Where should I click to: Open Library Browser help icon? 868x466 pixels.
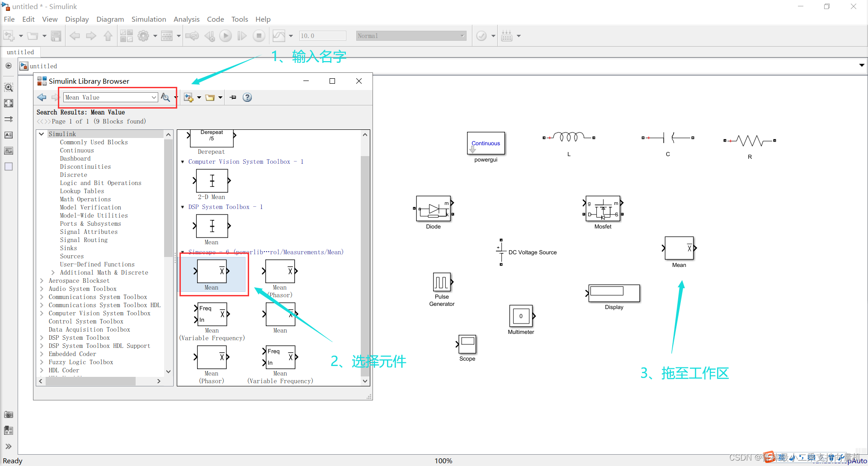click(247, 97)
